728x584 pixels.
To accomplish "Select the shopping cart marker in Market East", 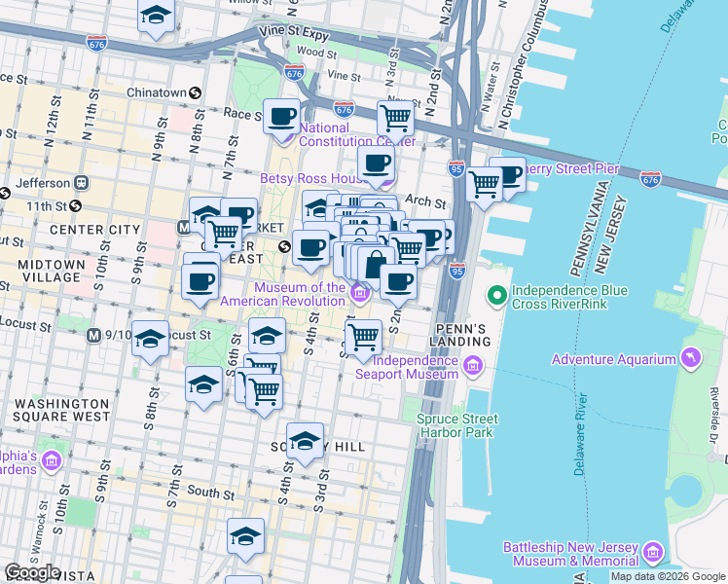I will 223,235.
